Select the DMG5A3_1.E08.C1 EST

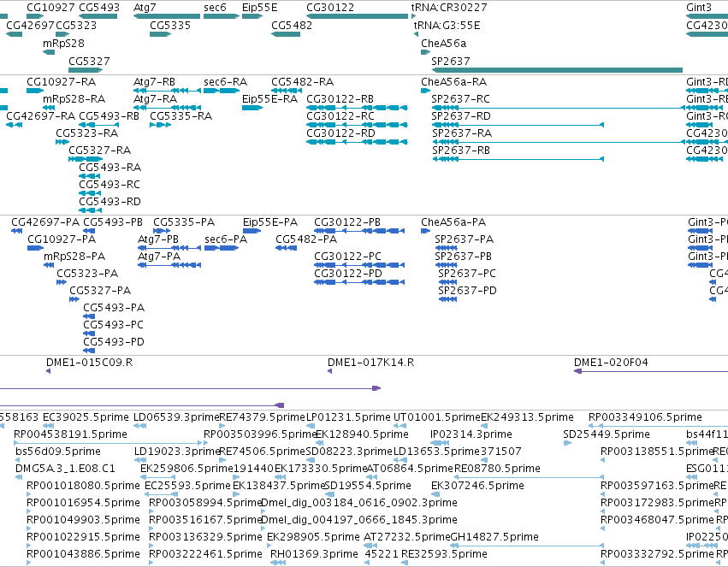point(18,477)
